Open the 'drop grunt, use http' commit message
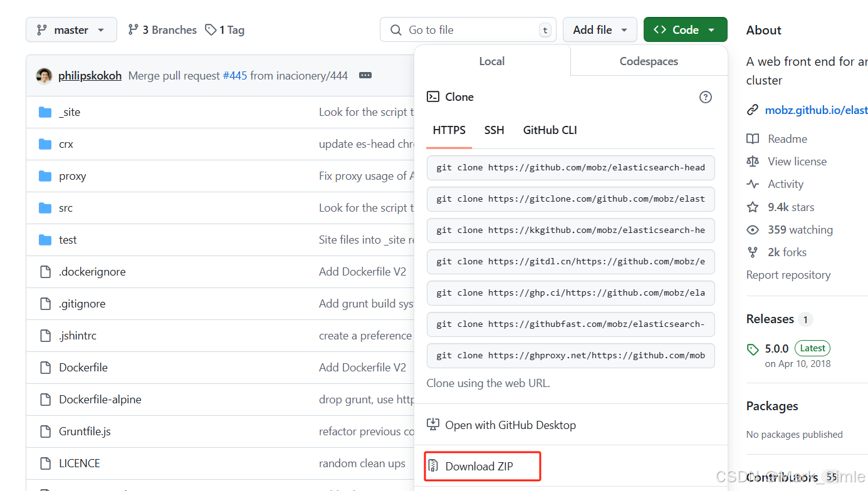 pyautogui.click(x=367, y=400)
